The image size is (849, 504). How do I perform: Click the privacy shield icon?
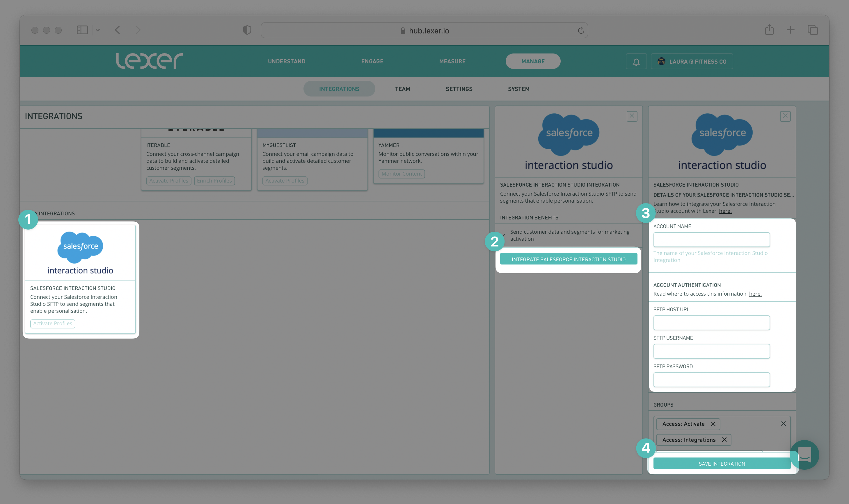point(247,30)
